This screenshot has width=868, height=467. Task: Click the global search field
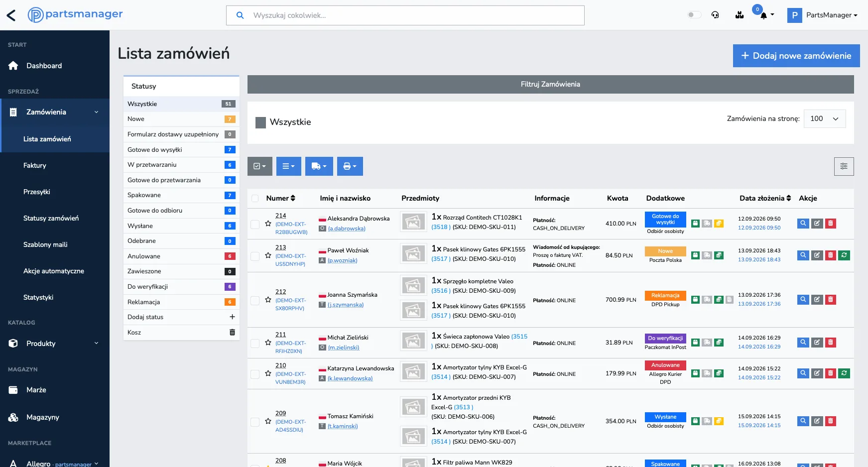click(x=405, y=15)
